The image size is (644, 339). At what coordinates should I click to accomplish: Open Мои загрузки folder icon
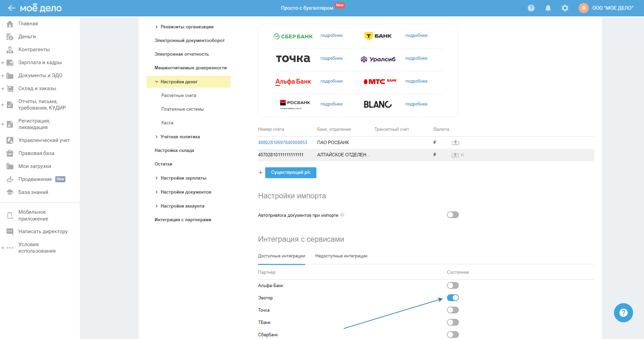click(10, 166)
